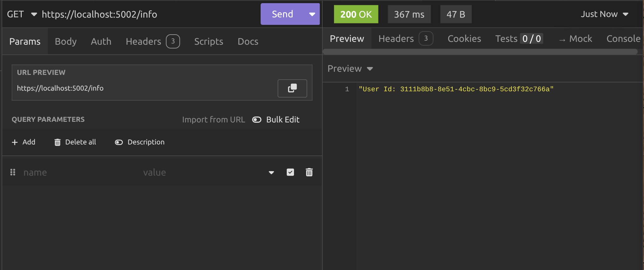The image size is (644, 270).
Task: Click the trash icon on parameter row
Action: pos(309,172)
